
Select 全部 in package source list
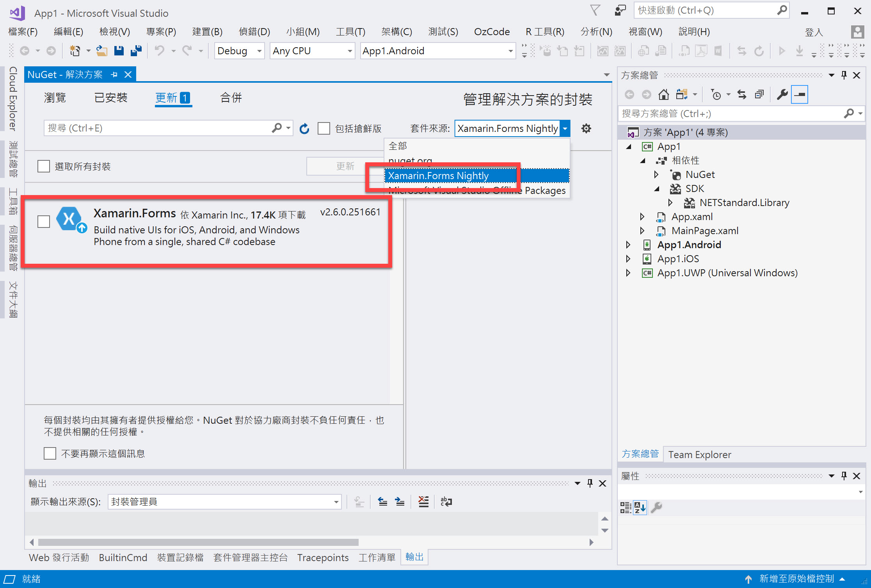point(477,146)
